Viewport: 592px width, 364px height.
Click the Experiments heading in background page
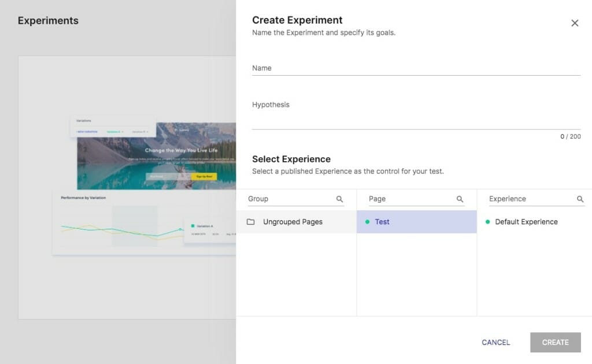[49, 20]
